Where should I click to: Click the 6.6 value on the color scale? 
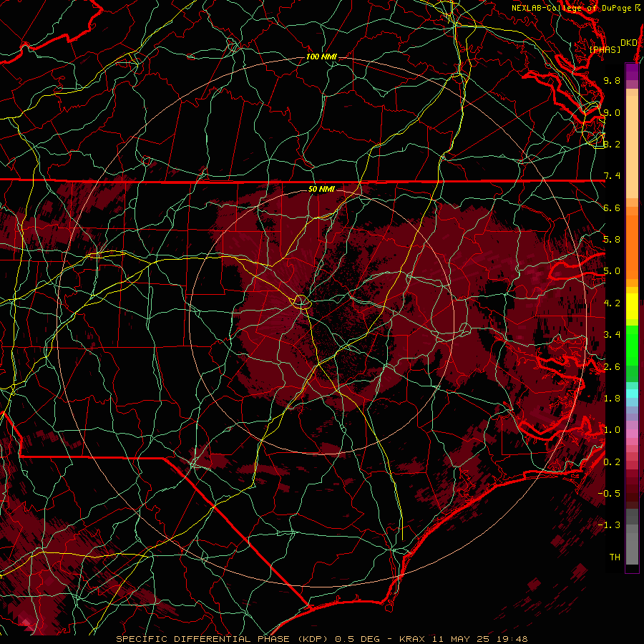coord(612,208)
